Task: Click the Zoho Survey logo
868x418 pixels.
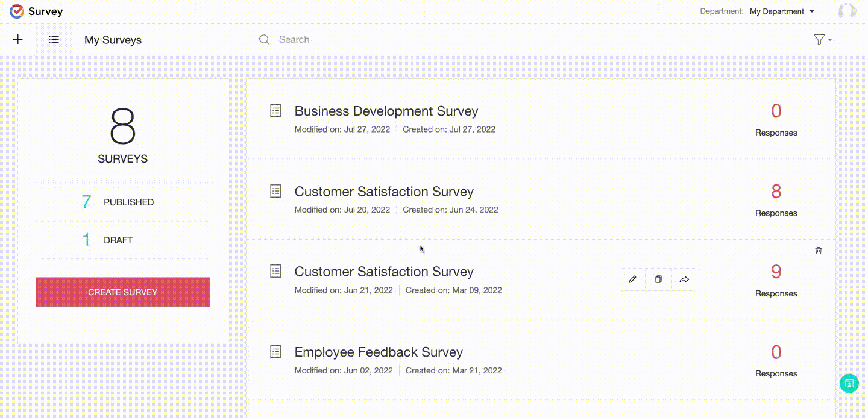Action: tap(17, 11)
